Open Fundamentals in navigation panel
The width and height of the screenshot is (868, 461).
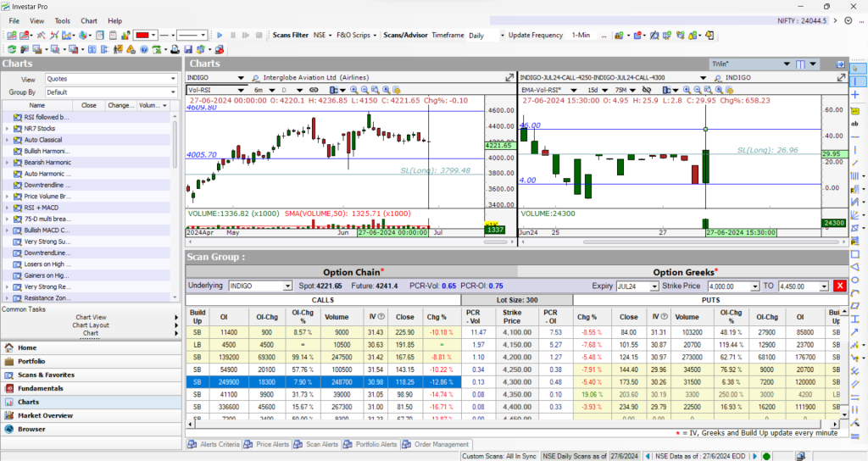91,388
